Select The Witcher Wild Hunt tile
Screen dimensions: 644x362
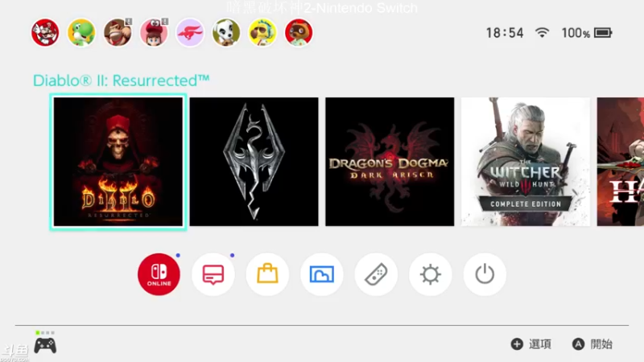click(526, 162)
